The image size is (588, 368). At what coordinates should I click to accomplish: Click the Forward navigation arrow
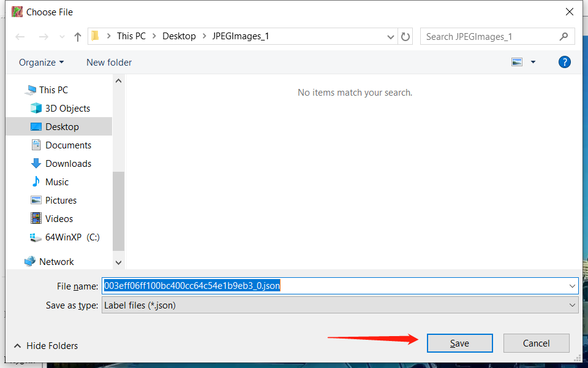click(x=43, y=36)
